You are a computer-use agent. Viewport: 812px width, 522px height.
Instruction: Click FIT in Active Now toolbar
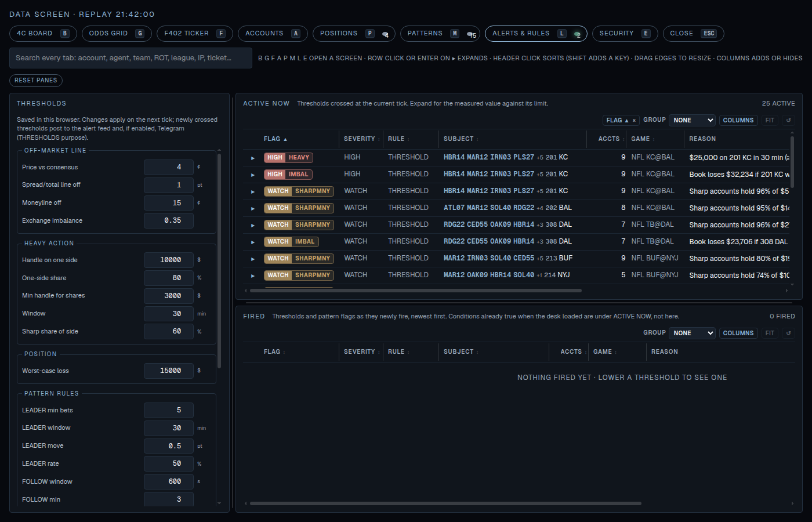click(x=770, y=120)
